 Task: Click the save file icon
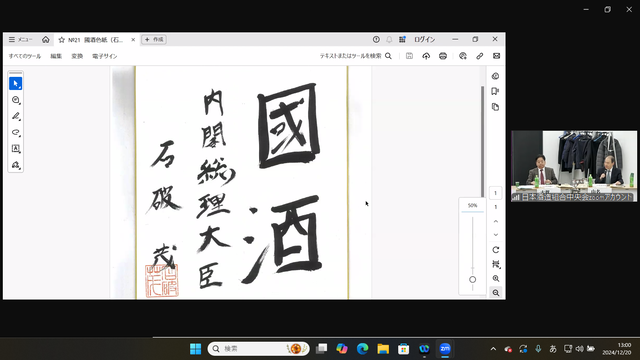click(x=409, y=56)
